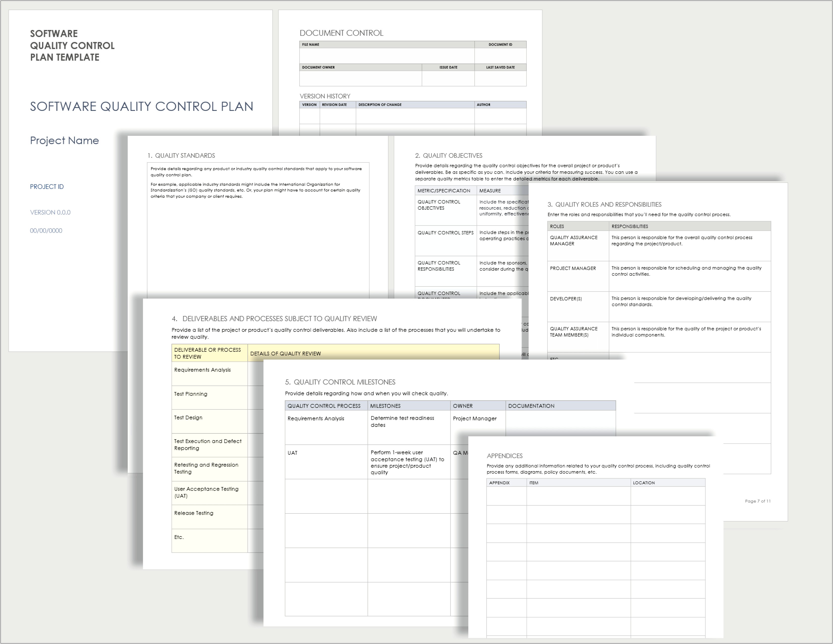Click the 'DOCUMENT CONTROL' heading
The width and height of the screenshot is (833, 644).
click(341, 33)
